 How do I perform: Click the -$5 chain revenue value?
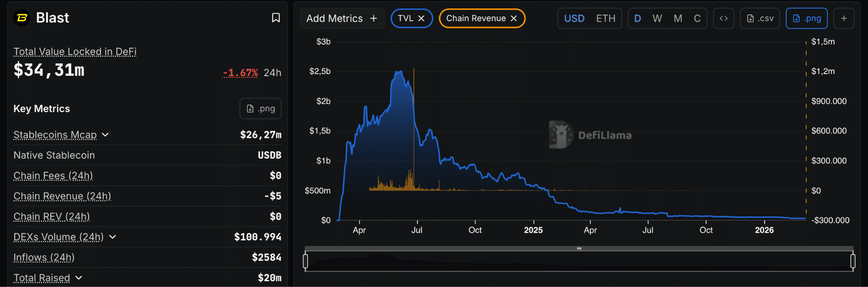(x=273, y=196)
